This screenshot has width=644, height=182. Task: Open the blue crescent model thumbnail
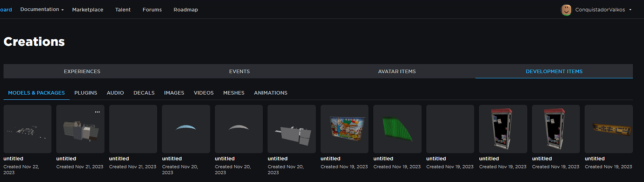(186, 129)
